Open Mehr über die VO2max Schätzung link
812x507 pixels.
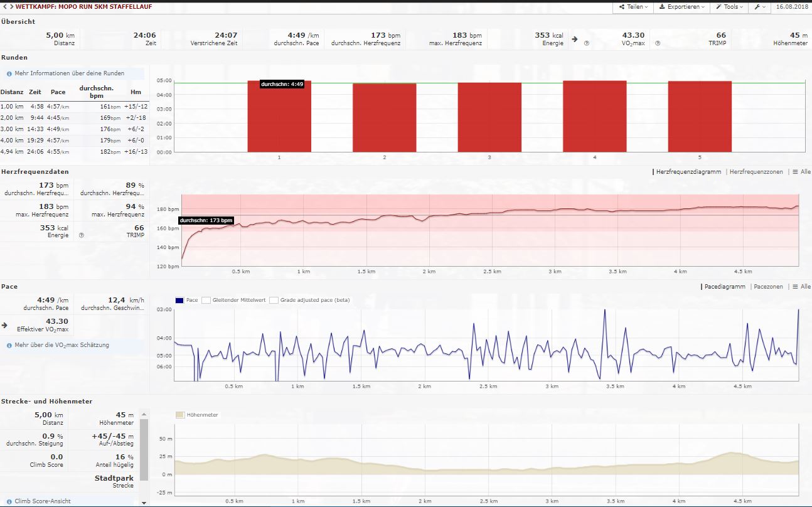[61, 345]
